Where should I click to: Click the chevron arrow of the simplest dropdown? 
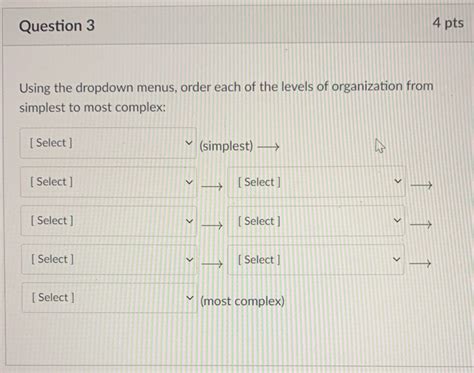pyautogui.click(x=189, y=143)
